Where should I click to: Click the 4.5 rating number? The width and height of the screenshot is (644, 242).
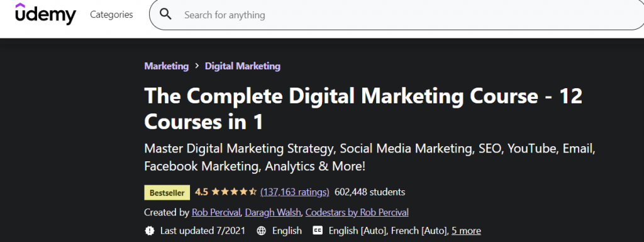201,192
